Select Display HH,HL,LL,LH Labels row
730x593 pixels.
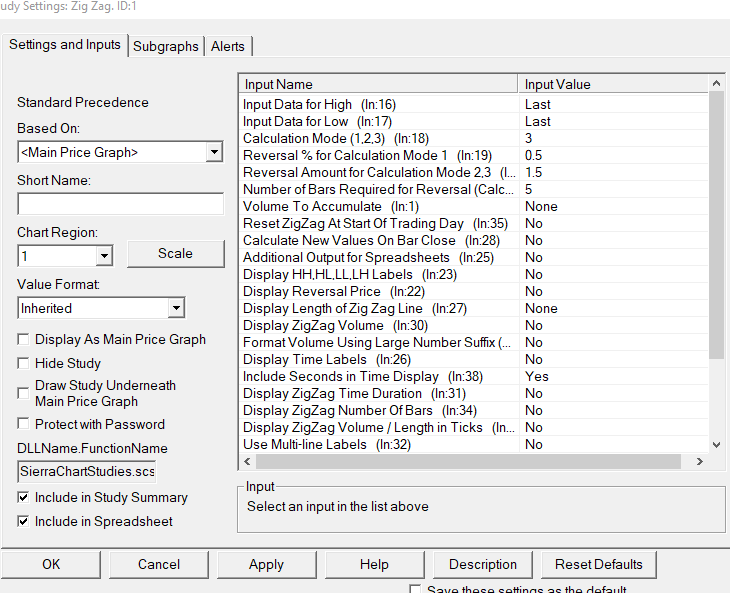tap(474, 274)
